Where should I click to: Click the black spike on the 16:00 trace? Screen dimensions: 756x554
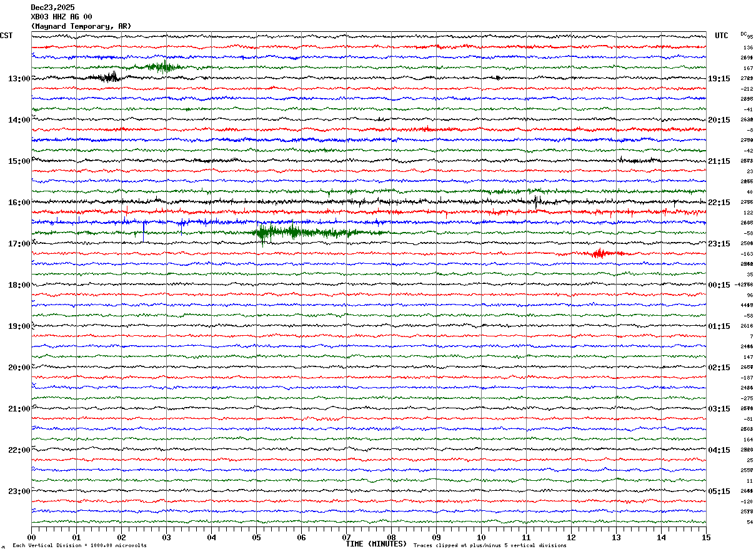[536, 201]
